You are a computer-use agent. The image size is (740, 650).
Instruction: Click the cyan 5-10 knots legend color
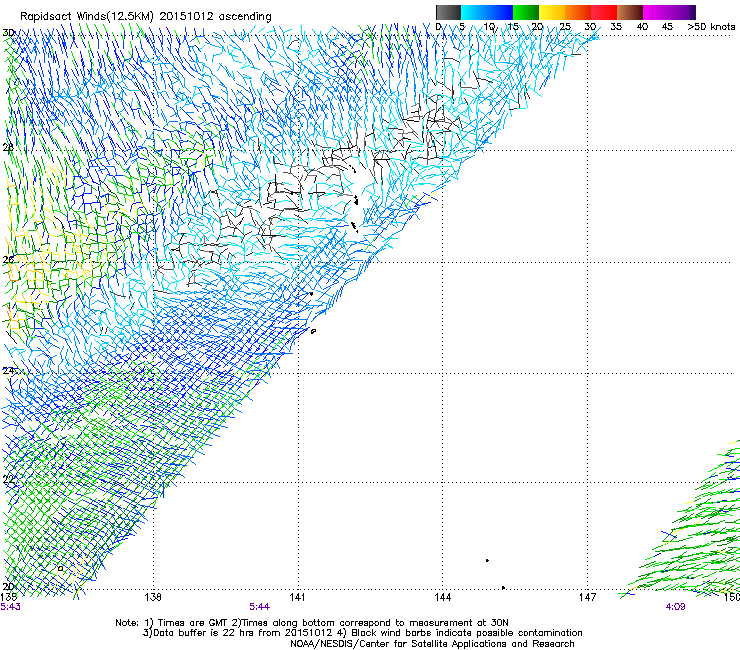474,12
